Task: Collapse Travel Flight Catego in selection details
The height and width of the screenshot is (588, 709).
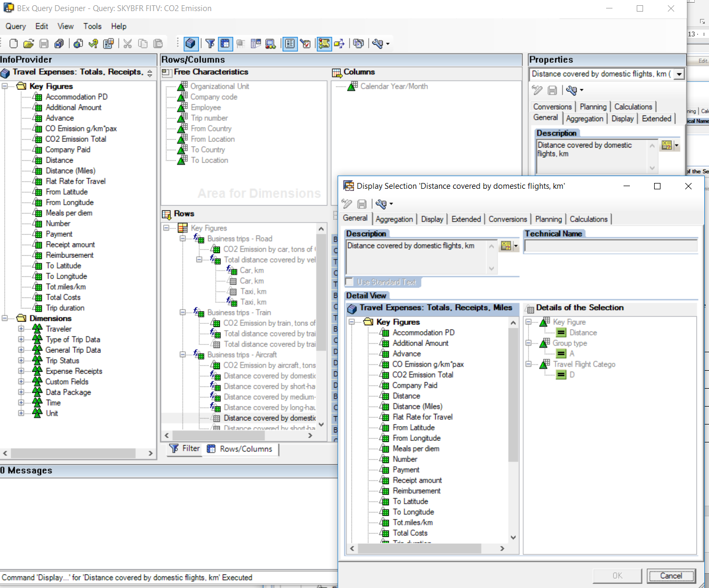Action: tap(529, 364)
